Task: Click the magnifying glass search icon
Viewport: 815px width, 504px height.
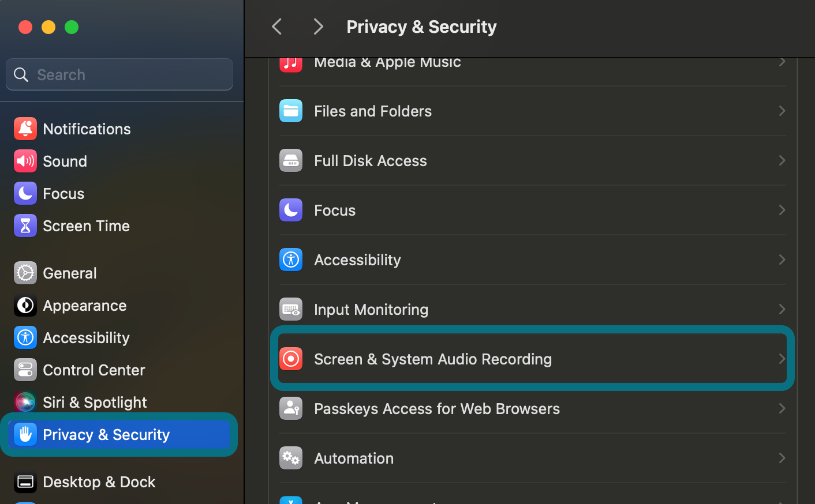Action: point(21,74)
